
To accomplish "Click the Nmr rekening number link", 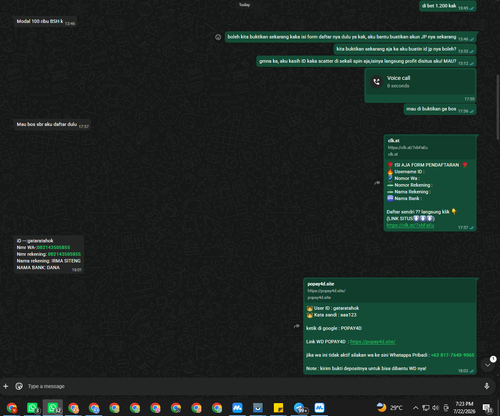I will (64, 254).
